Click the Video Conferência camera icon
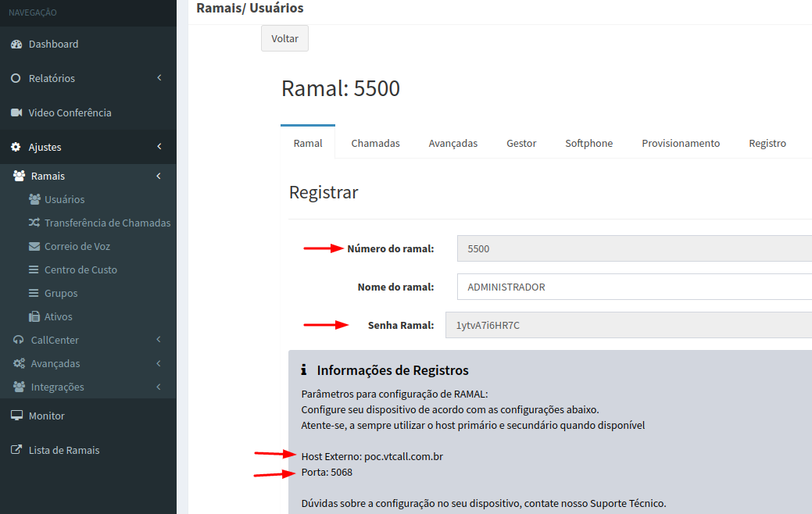 [16, 112]
